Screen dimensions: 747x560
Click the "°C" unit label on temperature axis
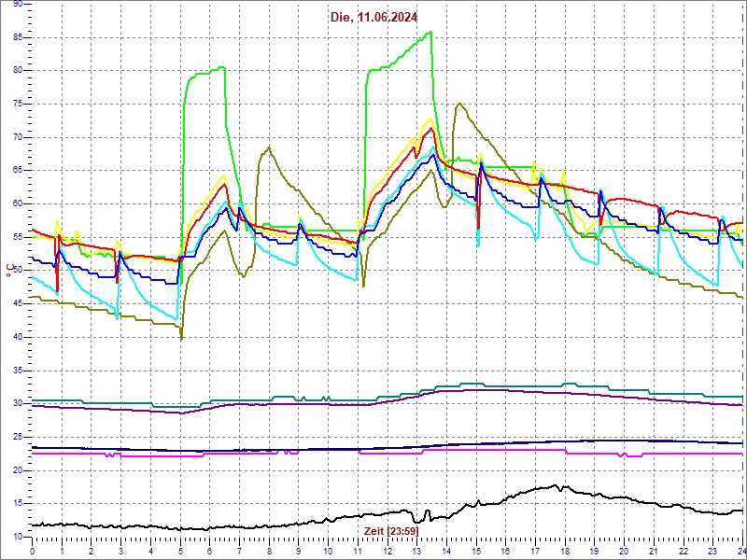point(8,271)
